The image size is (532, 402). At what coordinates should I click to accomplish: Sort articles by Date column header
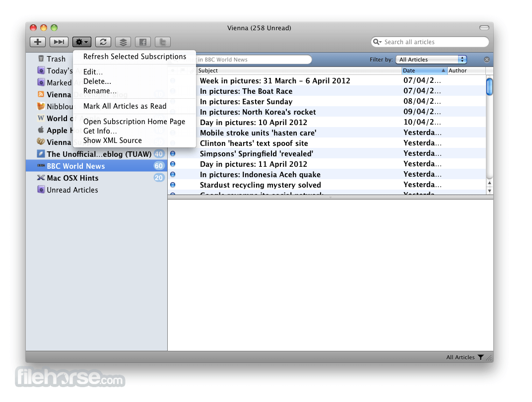[424, 70]
